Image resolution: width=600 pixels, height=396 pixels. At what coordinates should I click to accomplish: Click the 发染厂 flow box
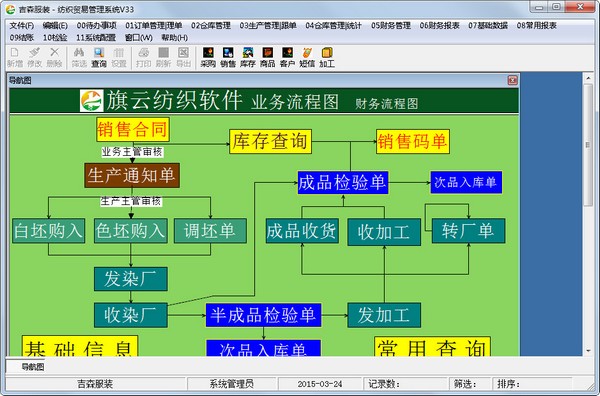point(130,279)
